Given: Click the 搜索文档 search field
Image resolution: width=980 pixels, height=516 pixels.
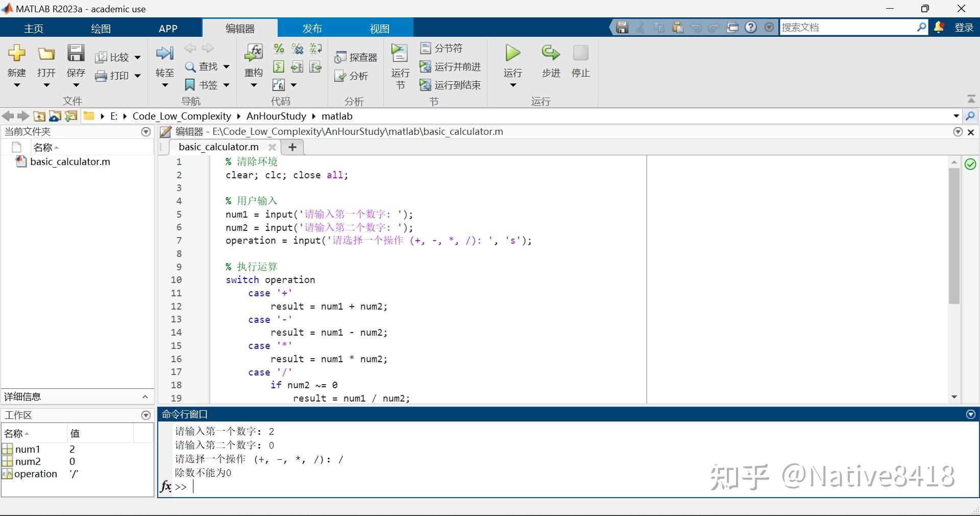Looking at the screenshot, I should 848,28.
